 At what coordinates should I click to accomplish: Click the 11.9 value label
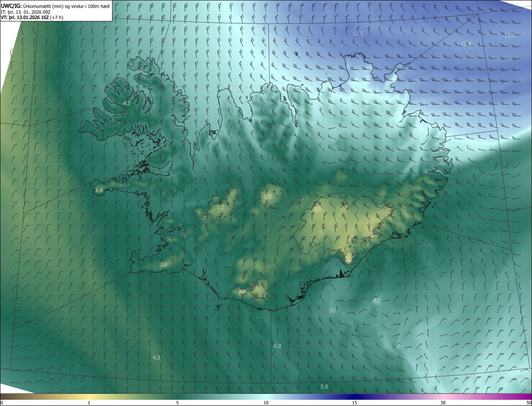(510, 36)
